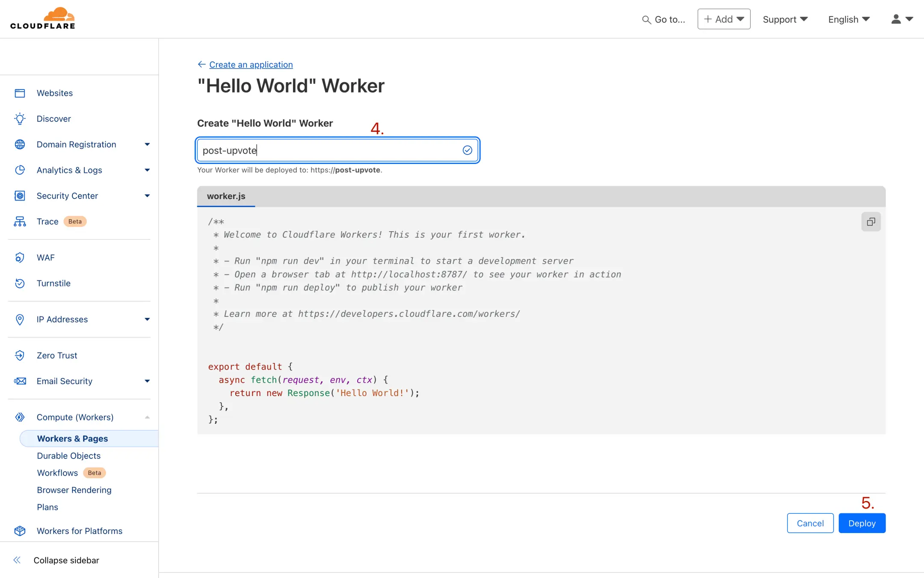Expand Analytics & Logs submenu arrow
The height and width of the screenshot is (578, 924).
tap(147, 170)
